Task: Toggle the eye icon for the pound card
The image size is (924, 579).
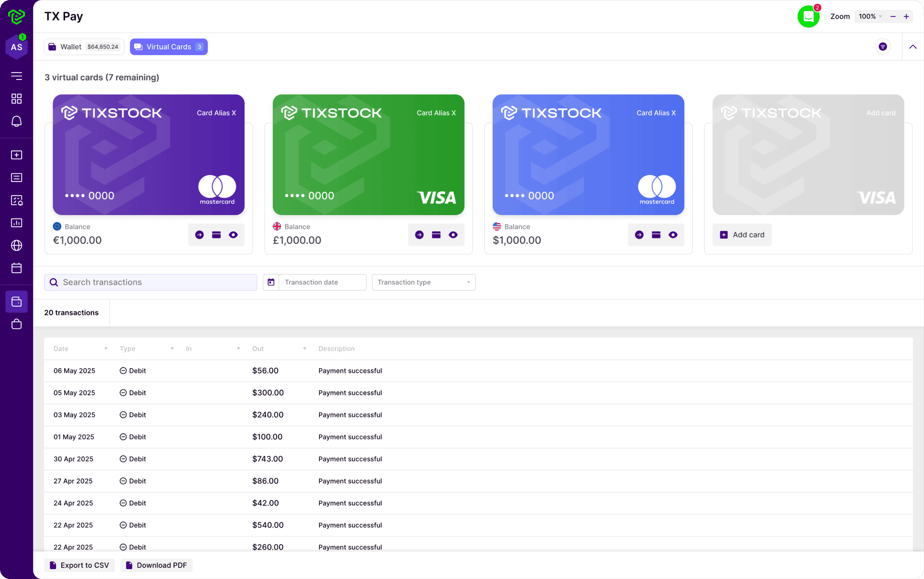Action: pos(453,235)
